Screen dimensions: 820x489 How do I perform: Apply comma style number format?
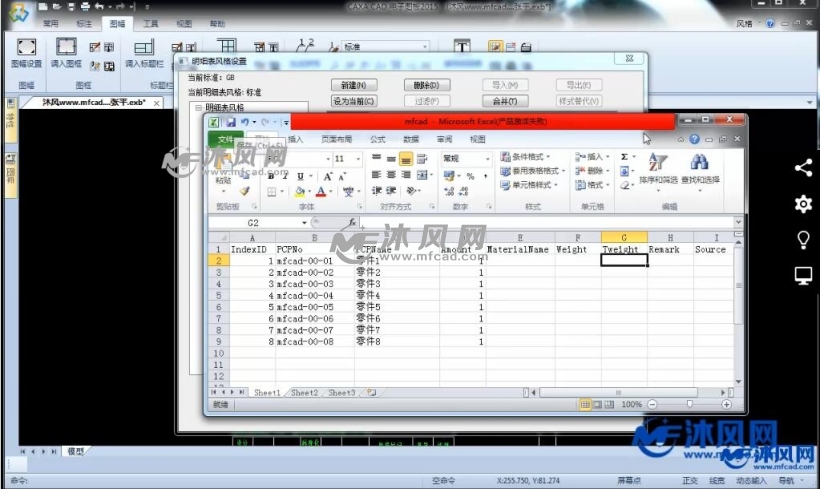(485, 176)
